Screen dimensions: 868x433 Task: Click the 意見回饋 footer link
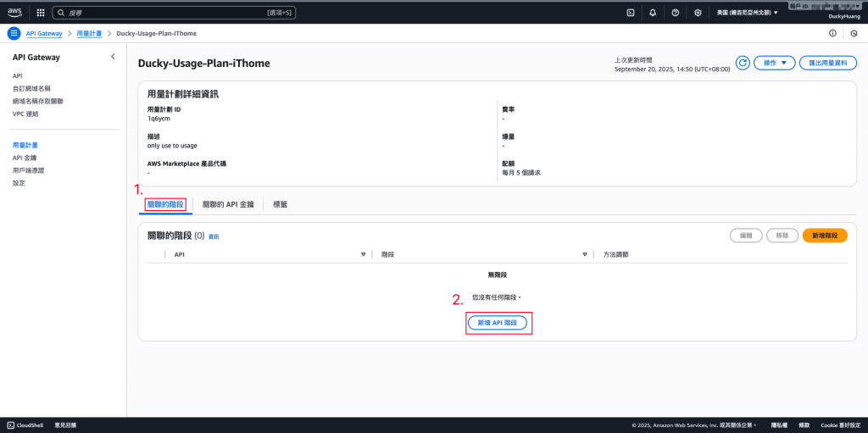click(65, 425)
